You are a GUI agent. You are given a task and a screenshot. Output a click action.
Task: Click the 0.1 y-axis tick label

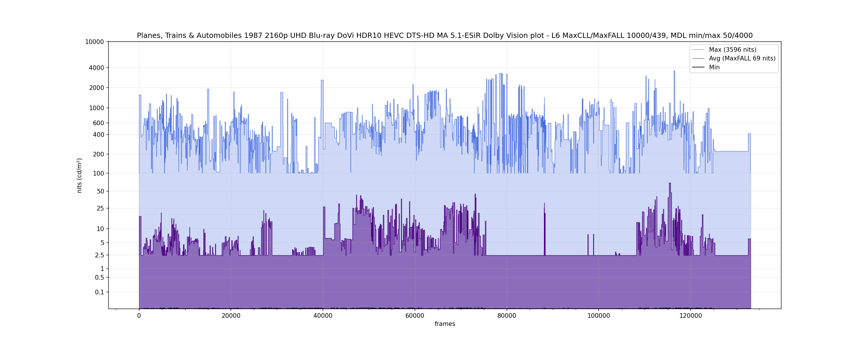pos(100,292)
